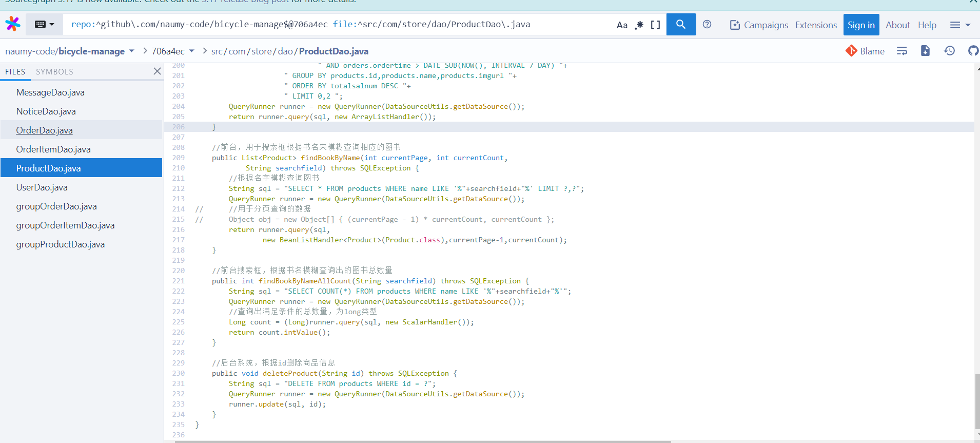This screenshot has width=980, height=443.
Task: View file history icon
Action: [x=949, y=51]
